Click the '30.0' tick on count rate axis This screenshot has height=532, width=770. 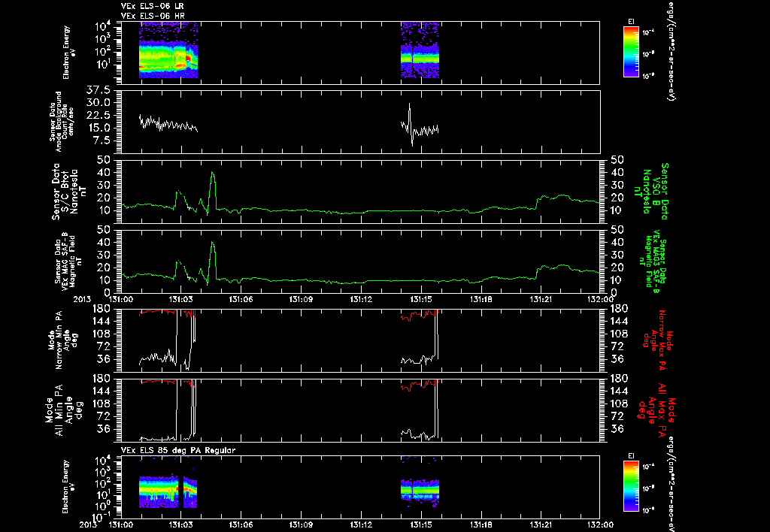tap(99, 103)
